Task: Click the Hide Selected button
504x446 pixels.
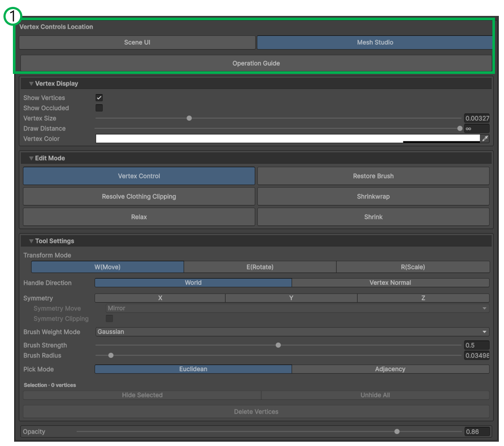Action: click(142, 395)
